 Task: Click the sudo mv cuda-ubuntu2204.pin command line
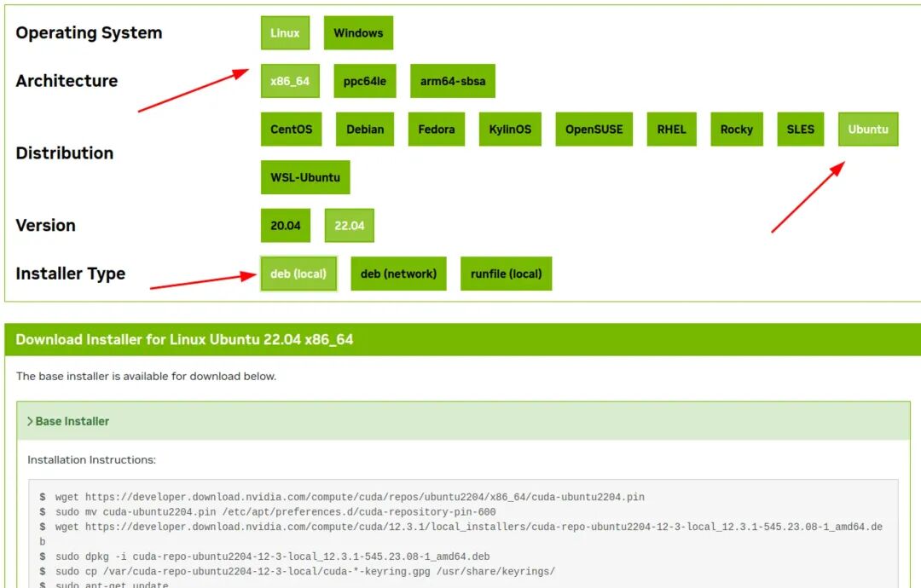pyautogui.click(x=275, y=511)
